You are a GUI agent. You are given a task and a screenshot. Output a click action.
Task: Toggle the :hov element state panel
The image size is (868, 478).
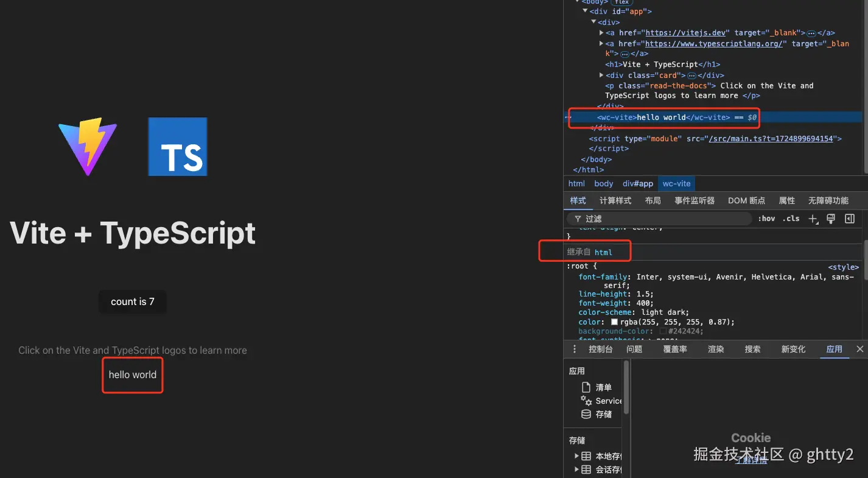(x=767, y=219)
